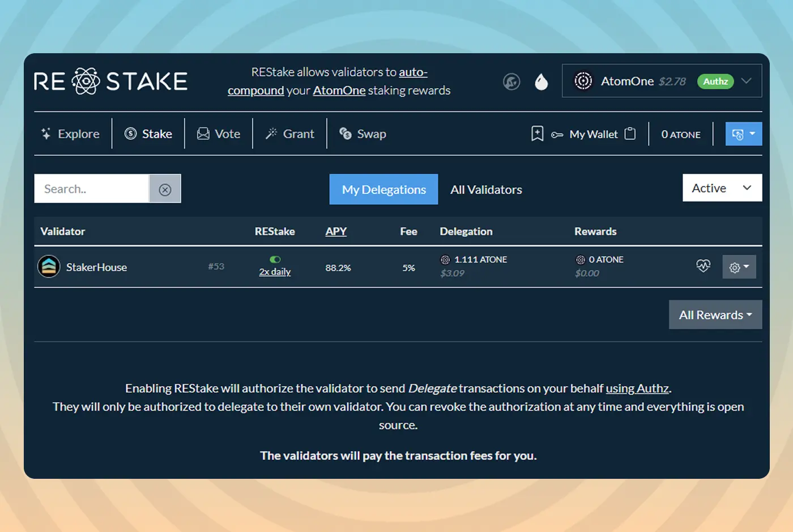Click the bookmark address book icon

pos(537,134)
